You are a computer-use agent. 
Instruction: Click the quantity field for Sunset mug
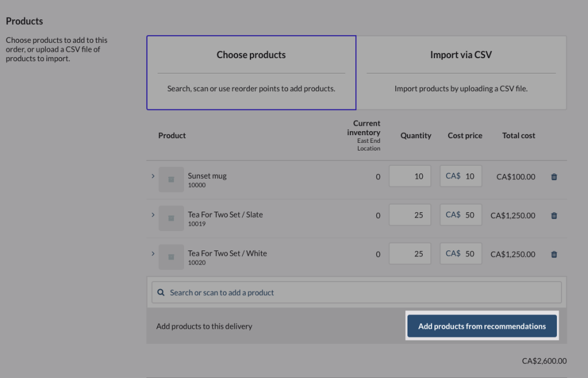[410, 175]
